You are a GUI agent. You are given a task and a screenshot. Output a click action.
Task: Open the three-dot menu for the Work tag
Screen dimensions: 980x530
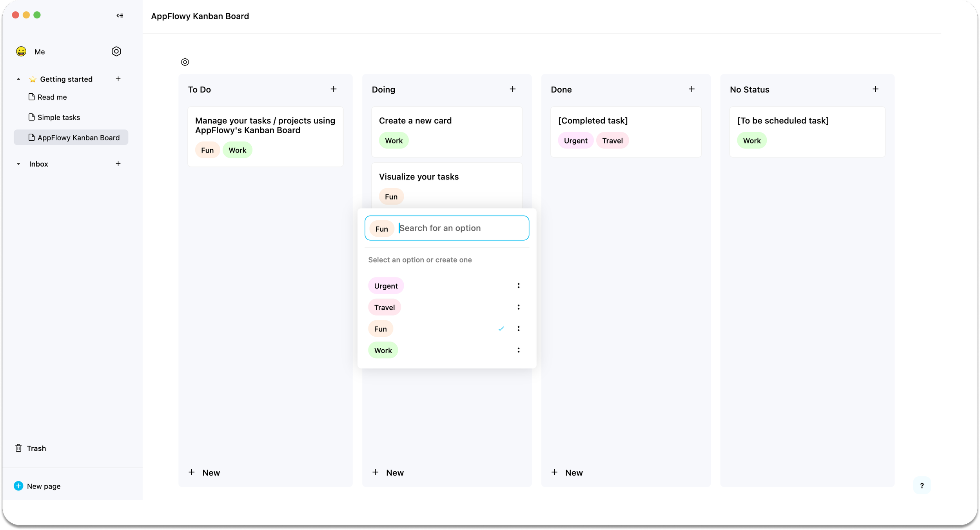(518, 350)
